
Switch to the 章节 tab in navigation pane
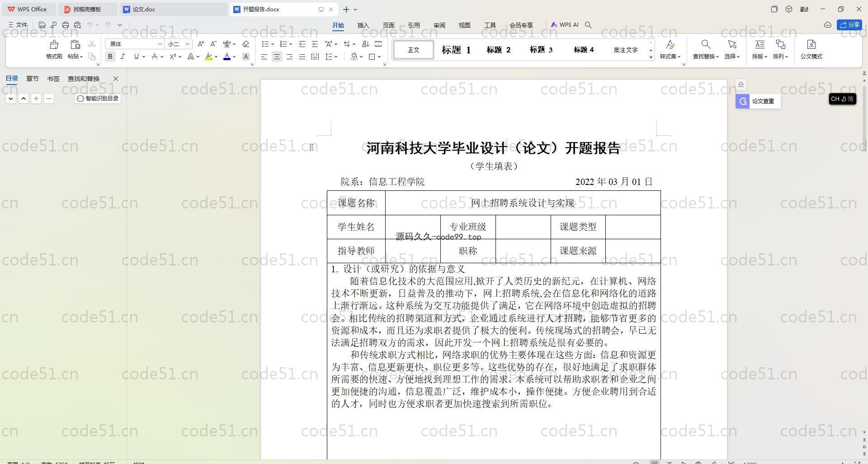coord(32,79)
